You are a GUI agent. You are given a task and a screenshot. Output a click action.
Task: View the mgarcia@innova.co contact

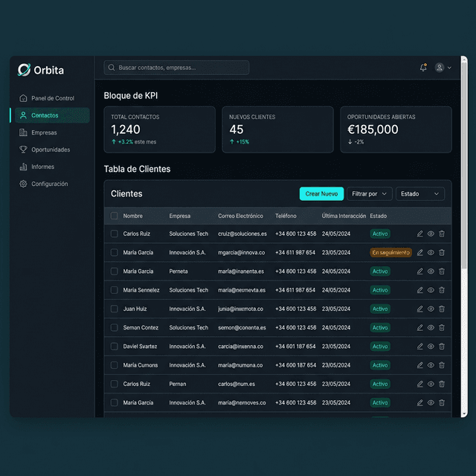coord(431,253)
